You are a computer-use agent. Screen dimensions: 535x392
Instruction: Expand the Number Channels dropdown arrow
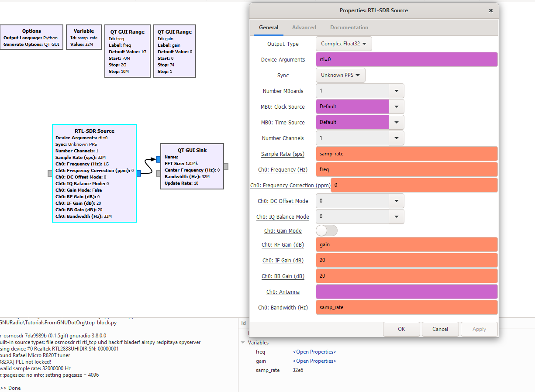[x=397, y=138]
